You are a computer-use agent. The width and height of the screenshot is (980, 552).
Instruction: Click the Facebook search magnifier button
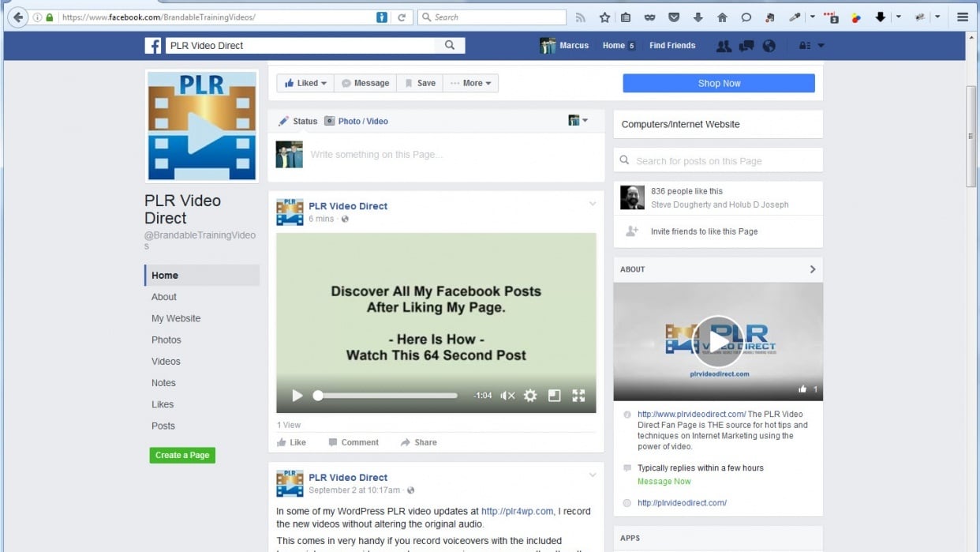[x=450, y=46]
